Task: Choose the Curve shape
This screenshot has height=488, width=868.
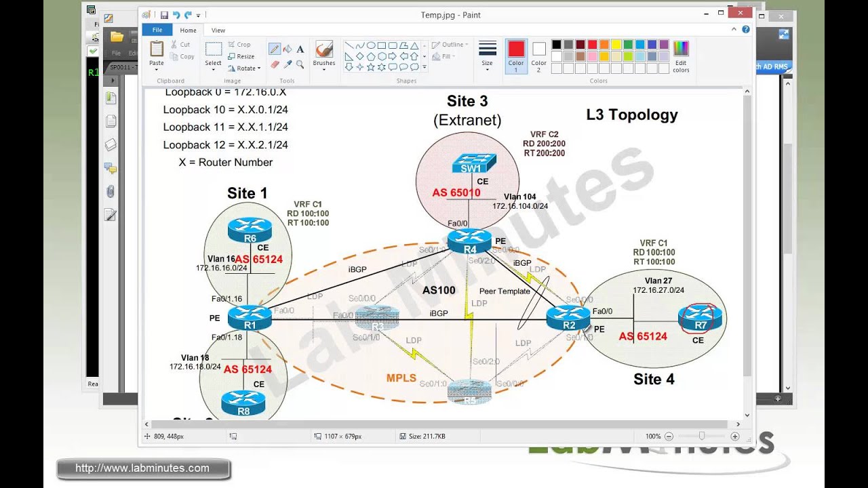Action: [360, 45]
